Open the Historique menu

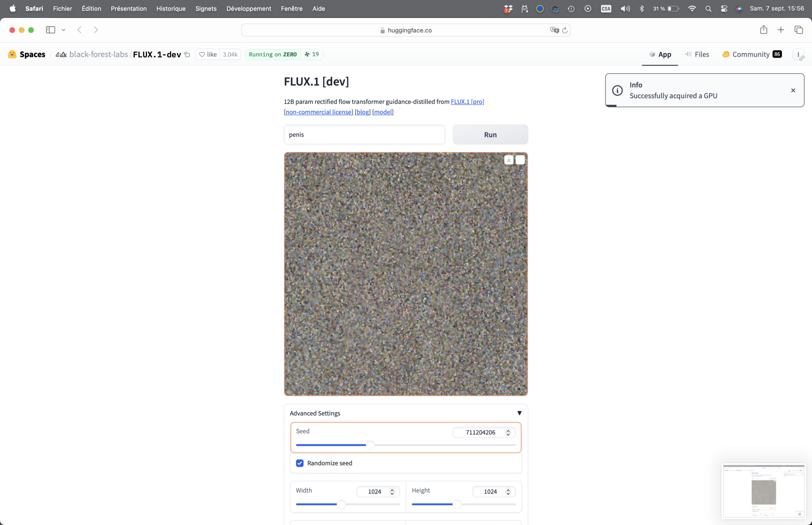tap(171, 9)
